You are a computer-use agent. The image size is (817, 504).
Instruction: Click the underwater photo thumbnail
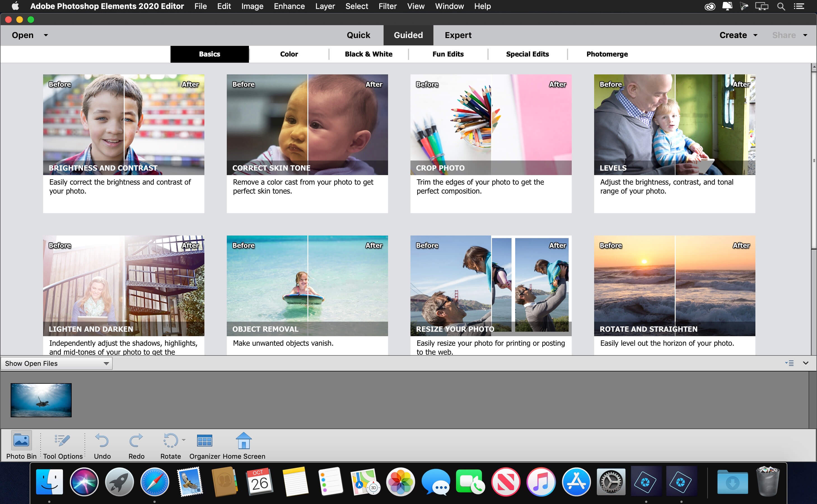(40, 400)
